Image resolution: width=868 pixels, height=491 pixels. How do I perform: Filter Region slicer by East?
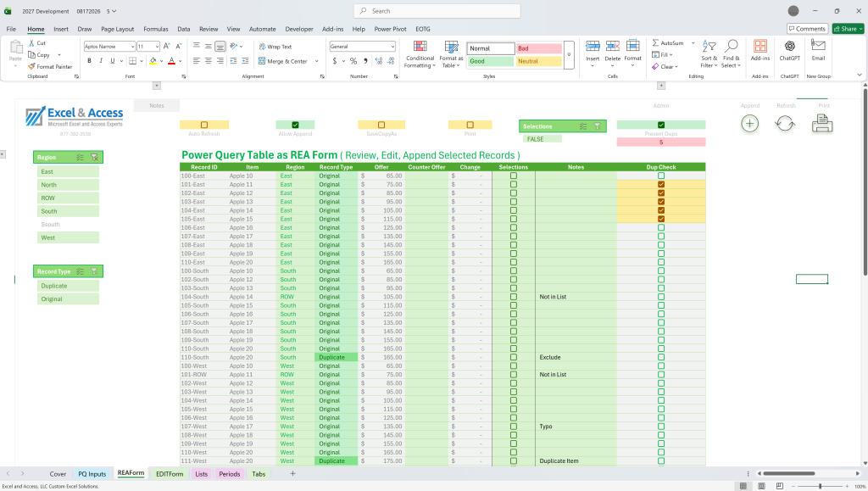pyautogui.click(x=67, y=171)
